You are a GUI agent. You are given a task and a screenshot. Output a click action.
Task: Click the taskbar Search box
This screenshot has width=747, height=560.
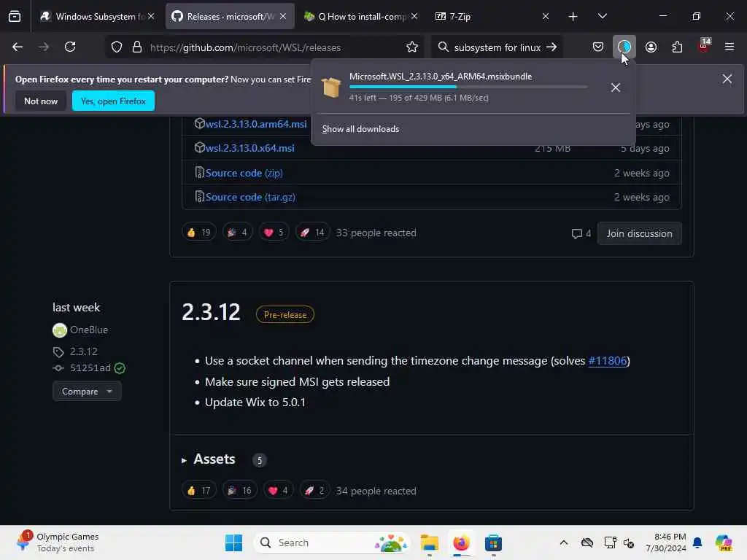tap(332, 542)
